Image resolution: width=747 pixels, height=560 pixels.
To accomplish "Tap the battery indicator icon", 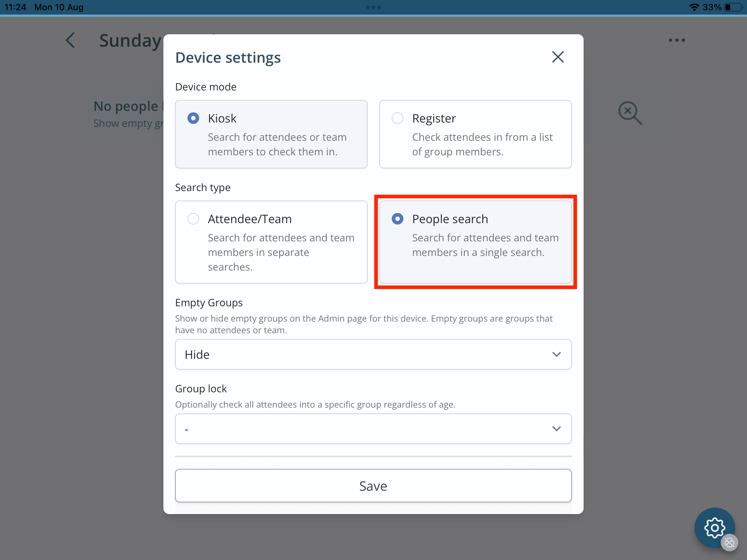I will tap(734, 7).
